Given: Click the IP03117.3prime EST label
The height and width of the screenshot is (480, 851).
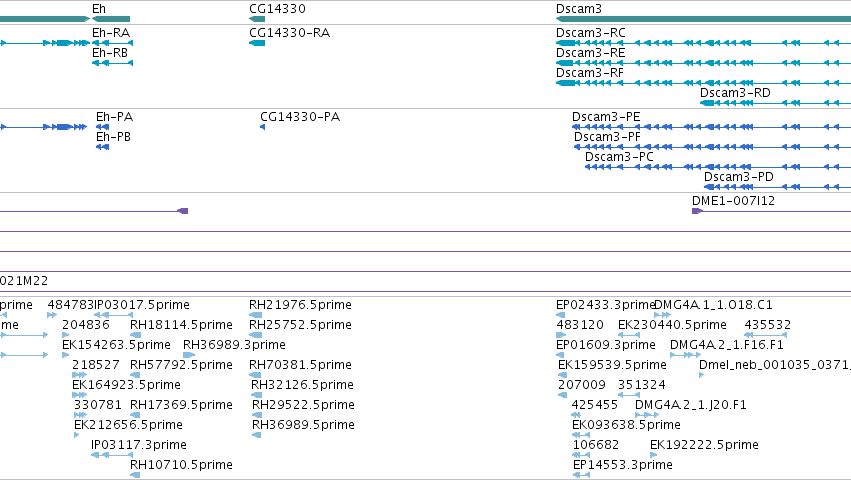Looking at the screenshot, I should point(139,445).
